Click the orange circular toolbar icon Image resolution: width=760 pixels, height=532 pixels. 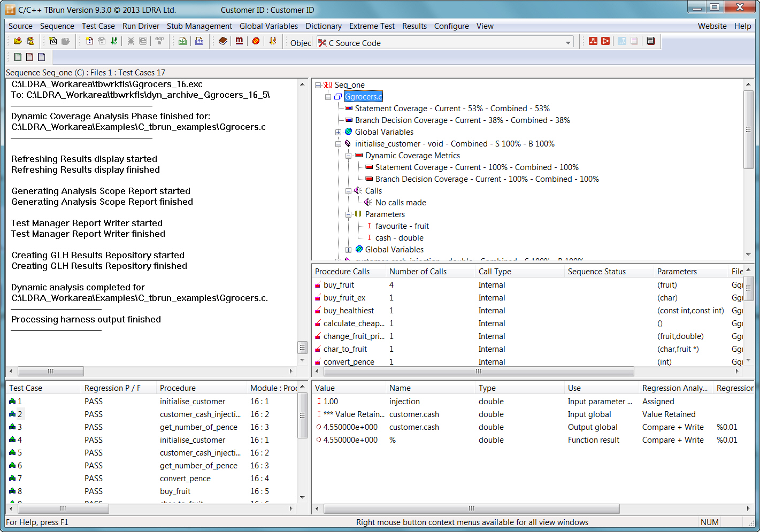point(256,41)
